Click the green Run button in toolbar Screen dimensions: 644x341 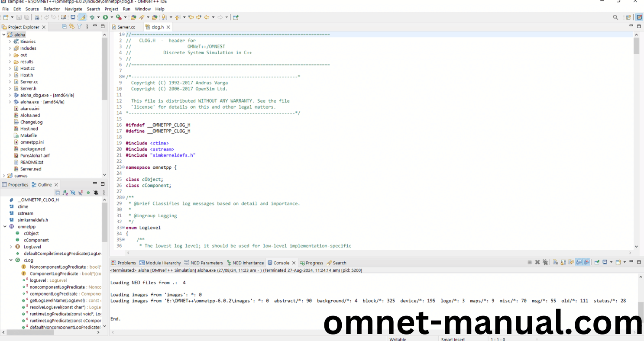(105, 17)
